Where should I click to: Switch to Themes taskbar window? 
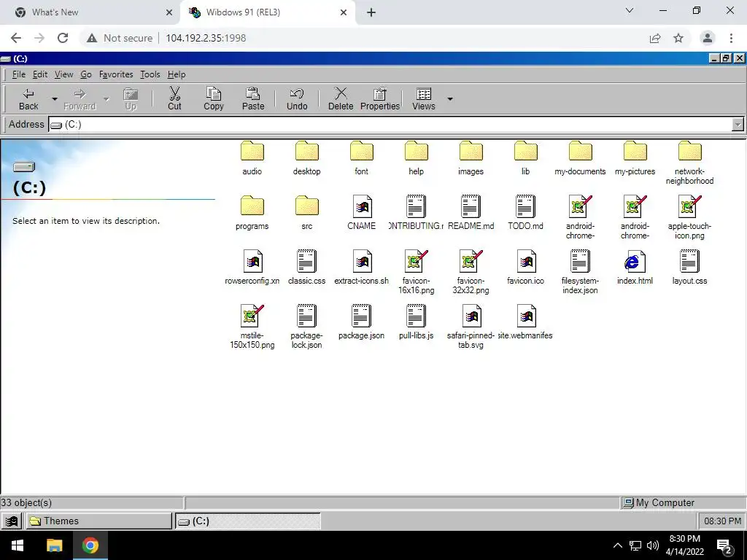point(98,521)
